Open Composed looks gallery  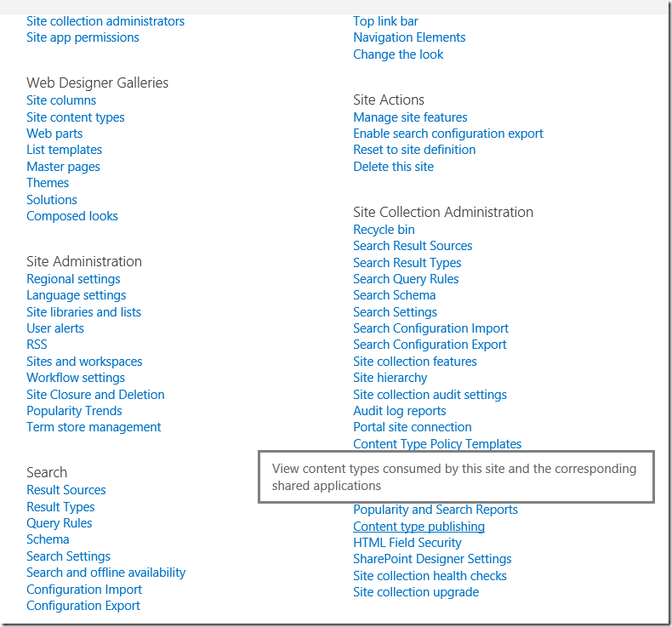(x=72, y=216)
